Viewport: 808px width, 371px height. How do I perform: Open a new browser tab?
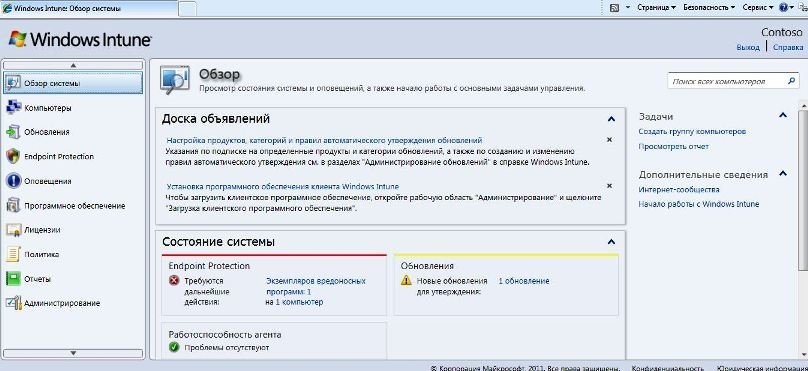(188, 8)
